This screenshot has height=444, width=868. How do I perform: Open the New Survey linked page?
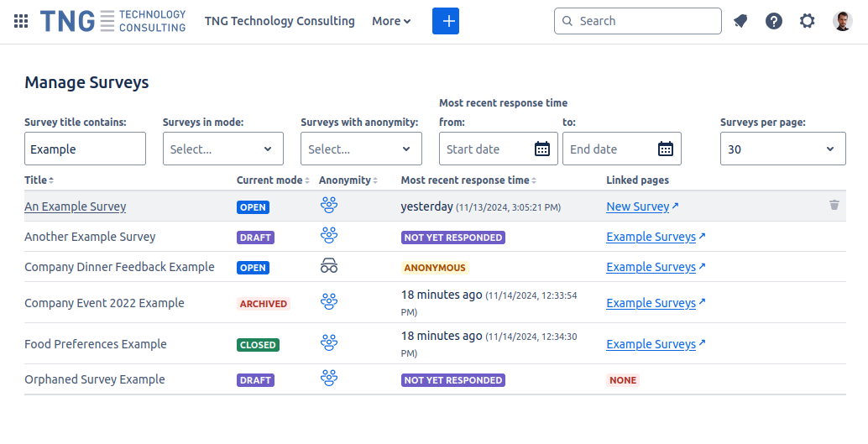(x=638, y=206)
